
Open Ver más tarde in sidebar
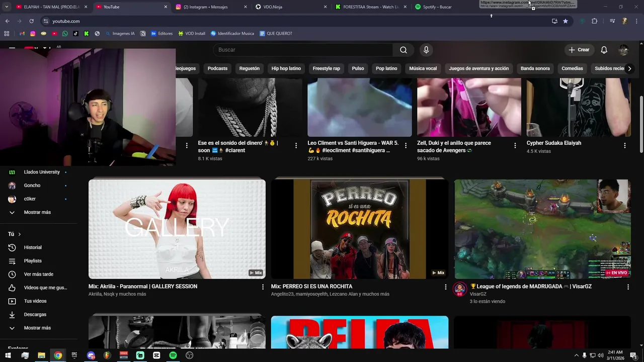click(x=38, y=274)
